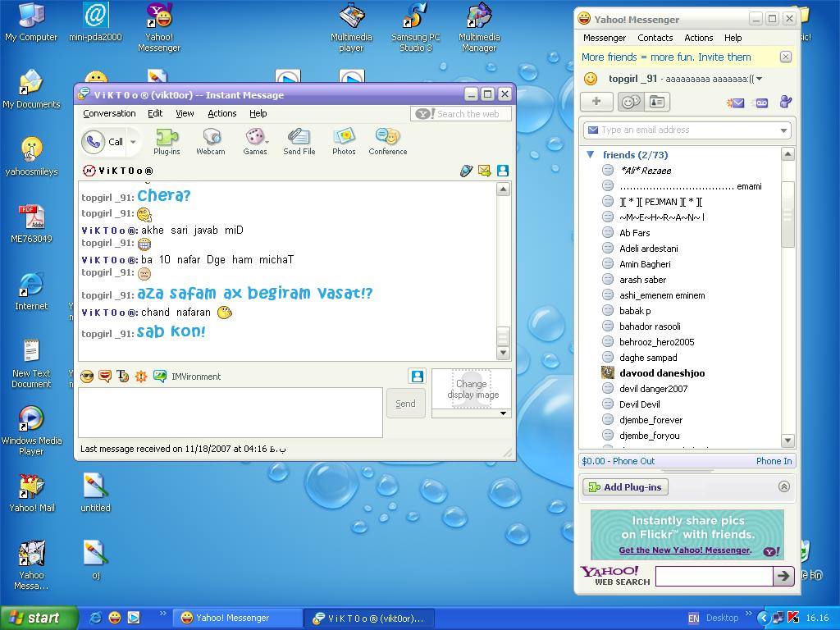Click the EN language indicator in taskbar
Screen dimensions: 840x630
[x=693, y=619]
